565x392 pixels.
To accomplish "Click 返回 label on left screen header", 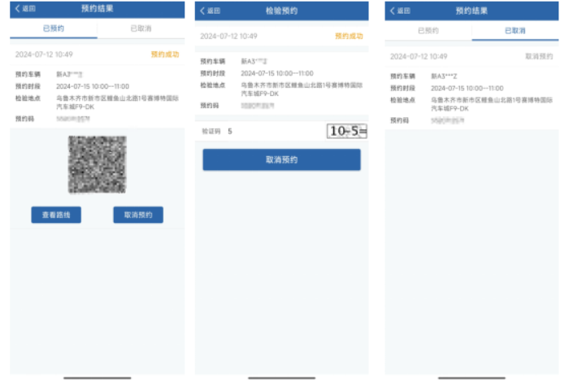I will point(28,9).
